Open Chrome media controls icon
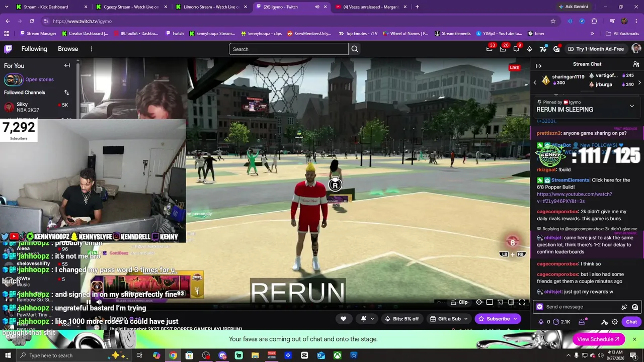Viewport: 644px width, 362px height. pos(612,21)
